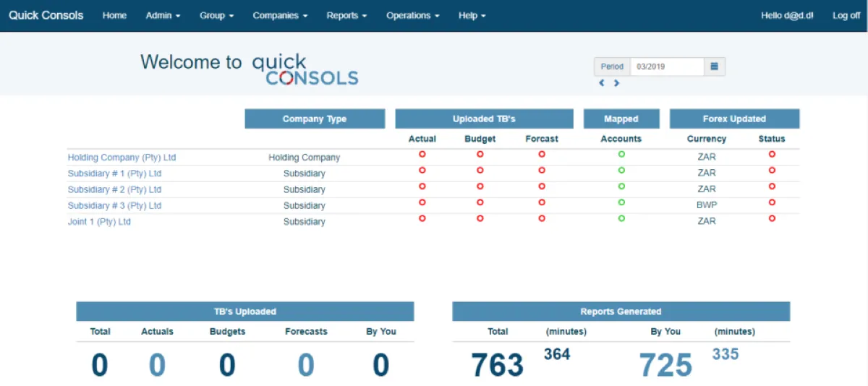Screen dimensions: 868x386
Task: Click By You minutes value 335
Action: click(x=726, y=354)
